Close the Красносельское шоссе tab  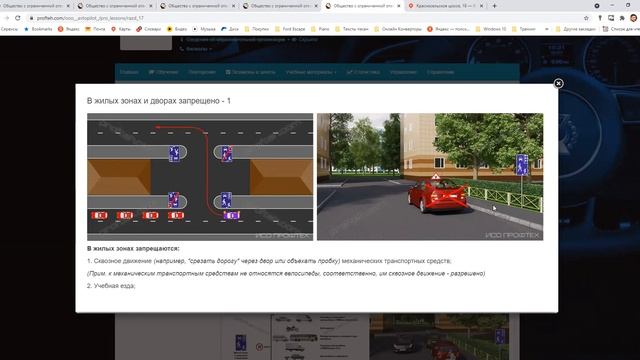coord(482,6)
